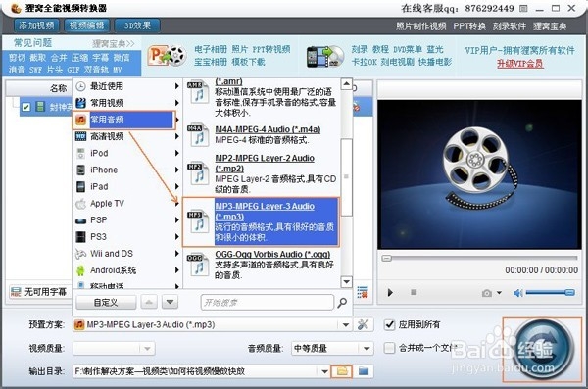Click the online service qq icon

(524, 8)
